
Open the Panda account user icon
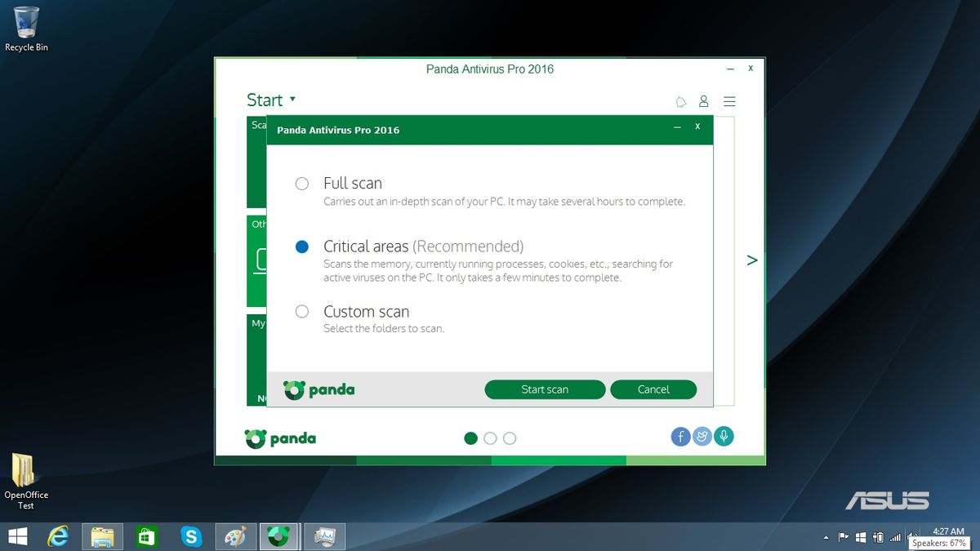coord(703,102)
